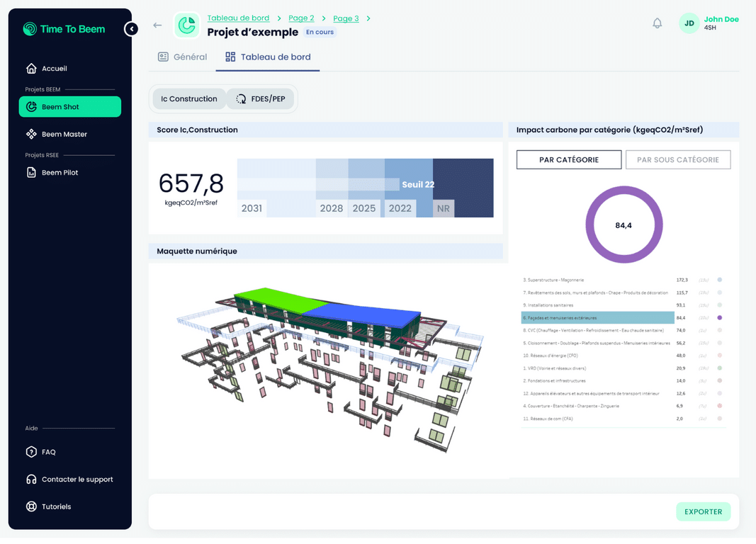Click the chevron after Tableau de bord breadcrumb

279,18
